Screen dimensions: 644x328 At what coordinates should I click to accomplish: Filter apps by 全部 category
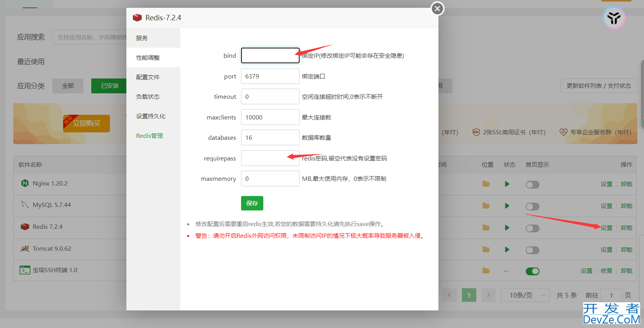68,86
